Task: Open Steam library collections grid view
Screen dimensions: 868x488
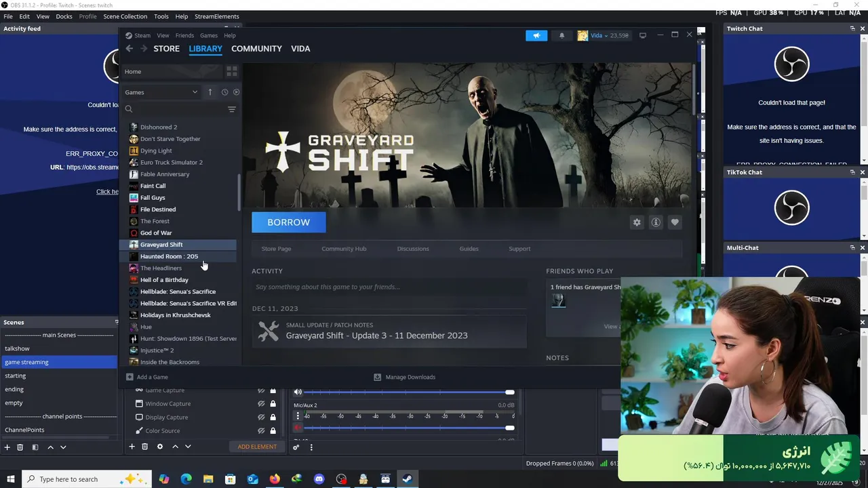Action: (x=232, y=71)
